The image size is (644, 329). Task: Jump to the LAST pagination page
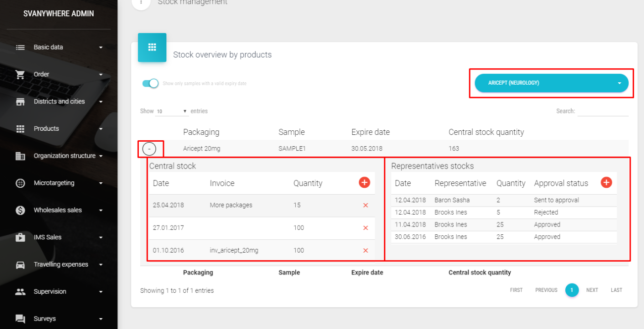[x=616, y=290]
